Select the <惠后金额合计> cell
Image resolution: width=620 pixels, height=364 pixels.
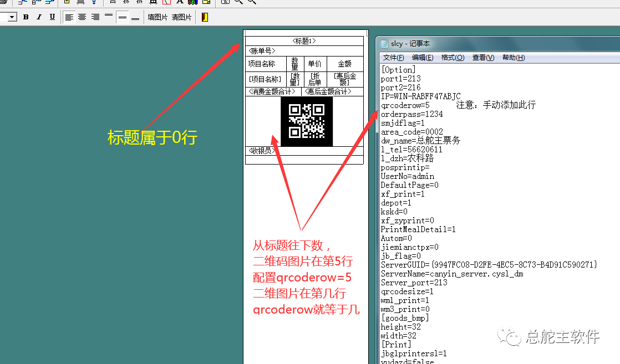pos(333,91)
